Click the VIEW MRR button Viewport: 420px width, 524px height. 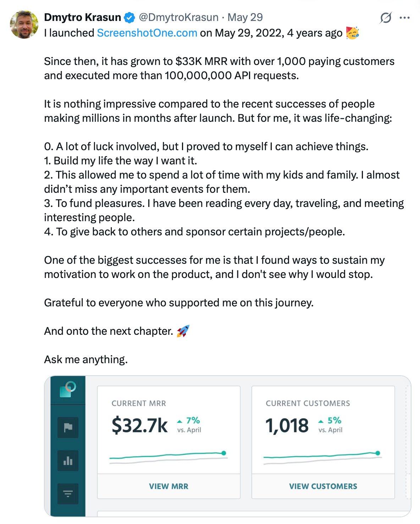point(169,486)
